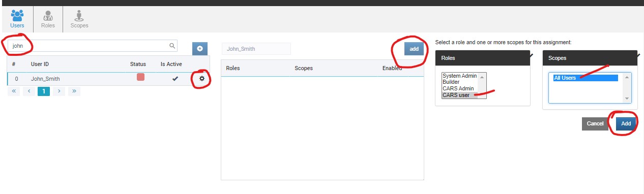Switch to the Scopes tab
This screenshot has width=644, height=194.
click(79, 15)
